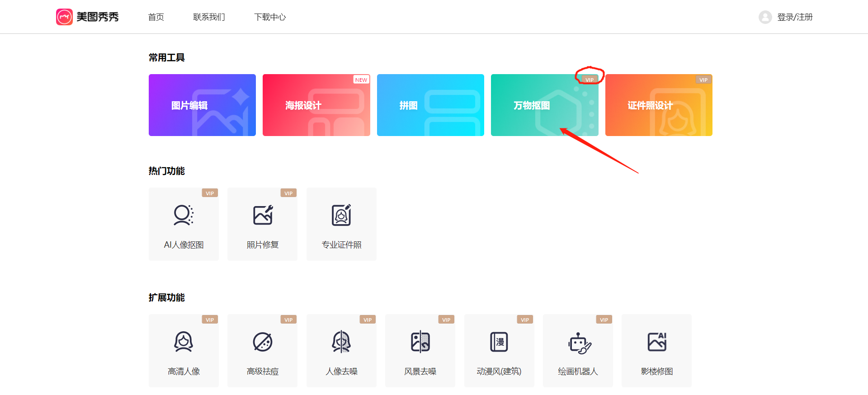Select the 拼图 collage card
The width and height of the screenshot is (868, 395).
click(x=430, y=105)
